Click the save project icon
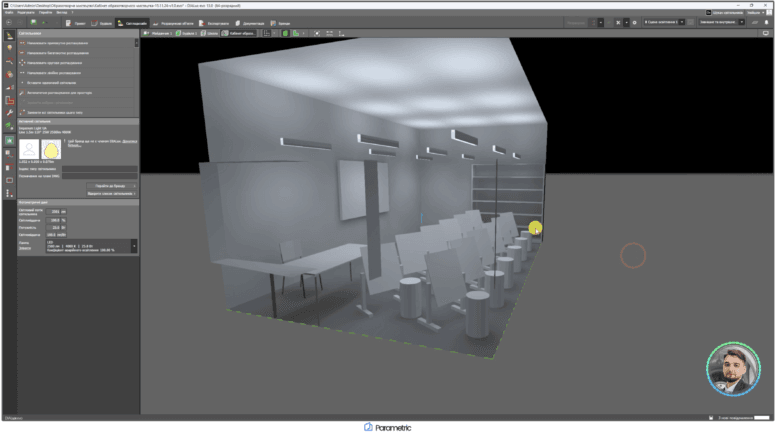This screenshot has height=432, width=776. [x=34, y=23]
